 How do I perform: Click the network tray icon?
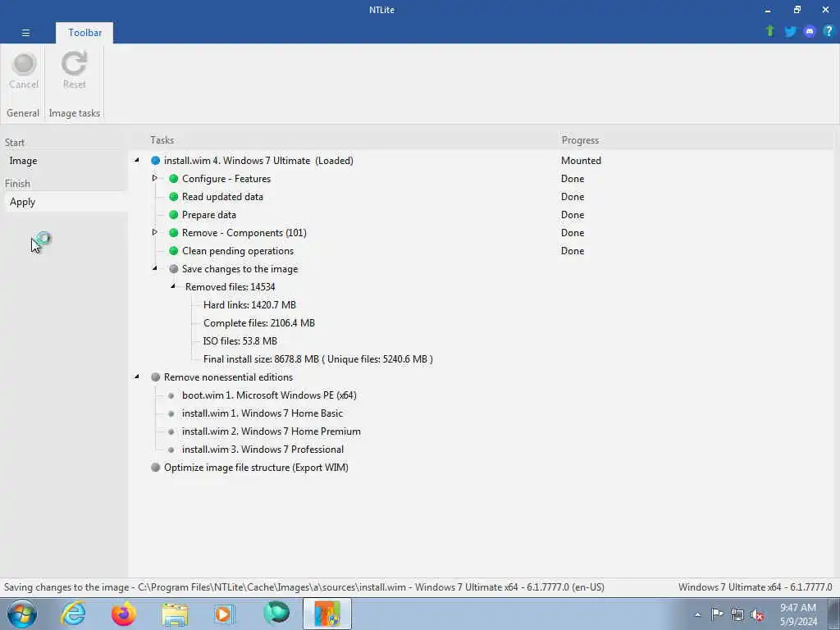click(x=737, y=614)
